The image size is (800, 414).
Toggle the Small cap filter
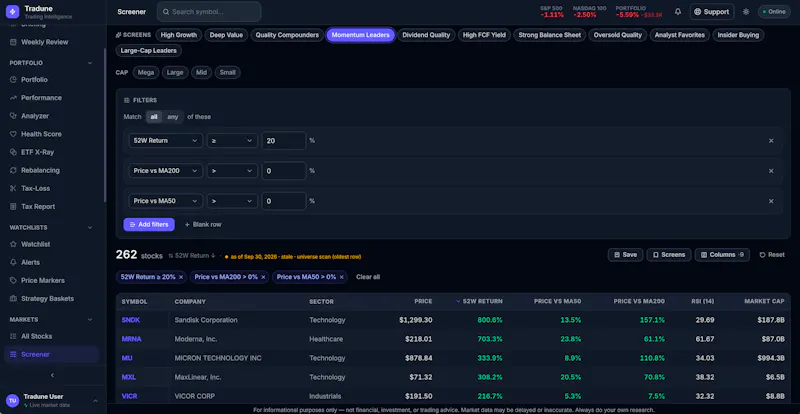tap(228, 72)
